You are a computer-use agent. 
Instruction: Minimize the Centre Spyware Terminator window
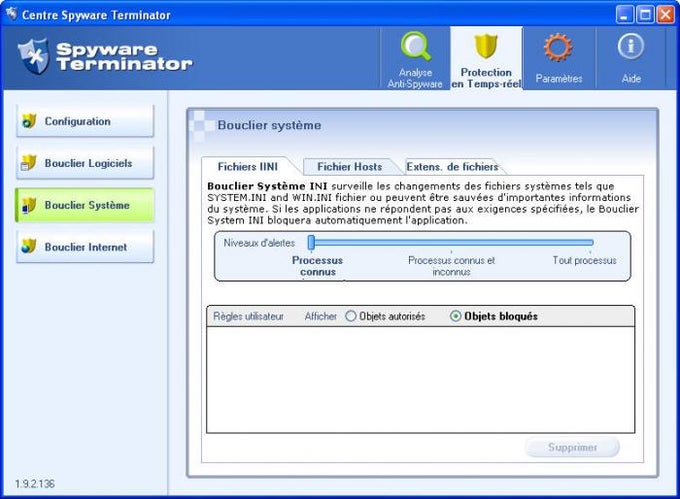pos(624,15)
